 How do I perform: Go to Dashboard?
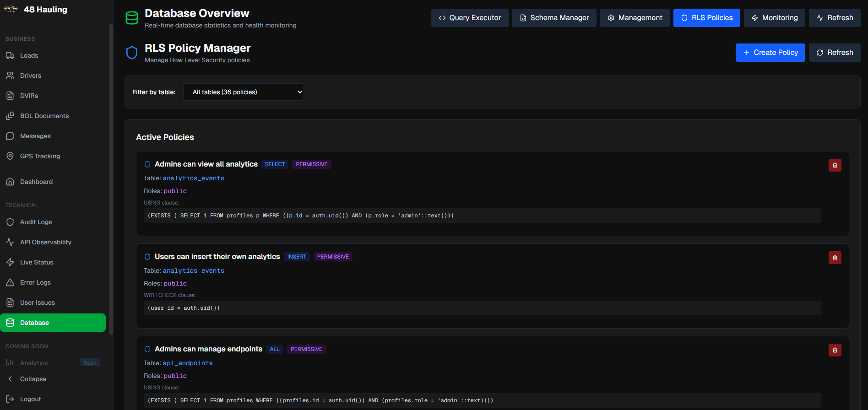(x=53, y=182)
